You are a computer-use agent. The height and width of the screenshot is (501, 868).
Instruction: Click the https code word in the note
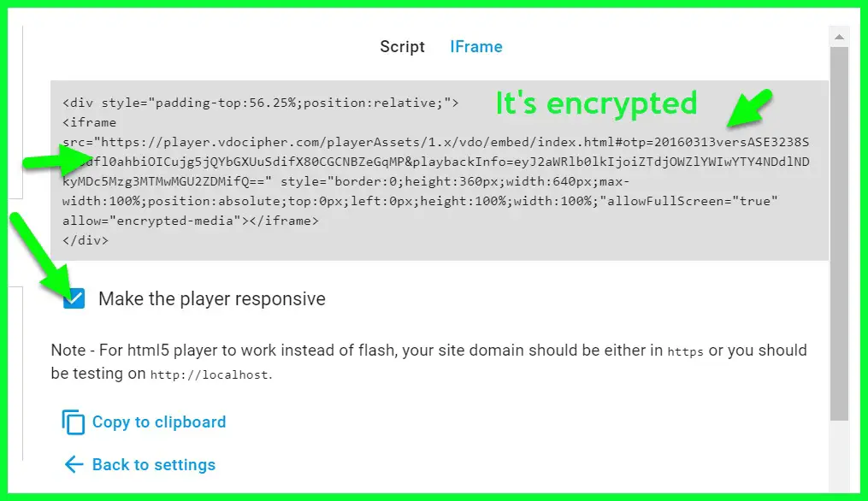tap(685, 351)
